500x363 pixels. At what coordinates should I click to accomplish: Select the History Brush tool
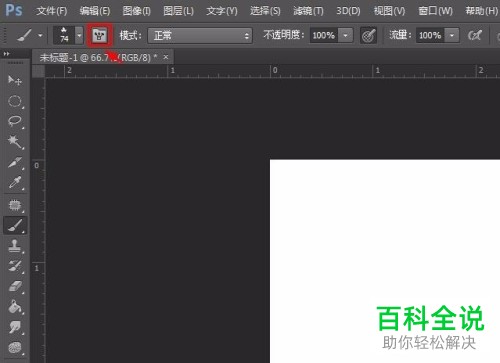(x=15, y=266)
